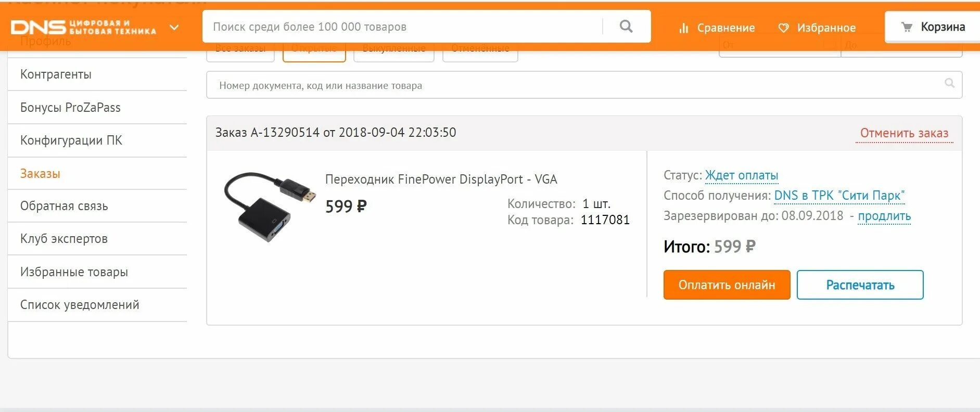
Task: Click продлить to extend the reservation
Action: pyautogui.click(x=884, y=216)
